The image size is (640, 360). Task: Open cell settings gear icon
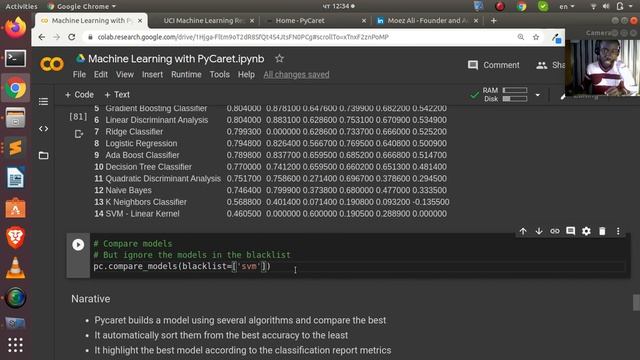(x=586, y=231)
